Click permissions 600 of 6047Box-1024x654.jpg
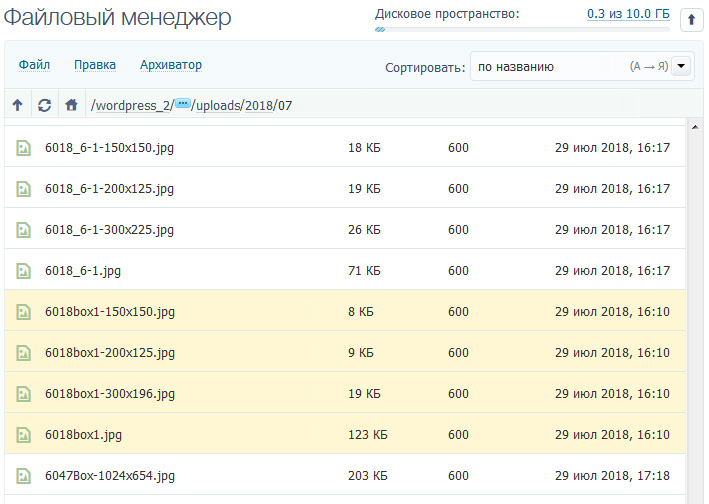The width and height of the screenshot is (709, 504). 458,476
